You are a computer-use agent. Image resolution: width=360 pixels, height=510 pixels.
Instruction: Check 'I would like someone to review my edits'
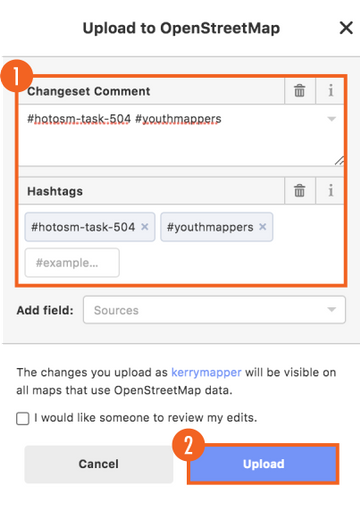tap(23, 418)
